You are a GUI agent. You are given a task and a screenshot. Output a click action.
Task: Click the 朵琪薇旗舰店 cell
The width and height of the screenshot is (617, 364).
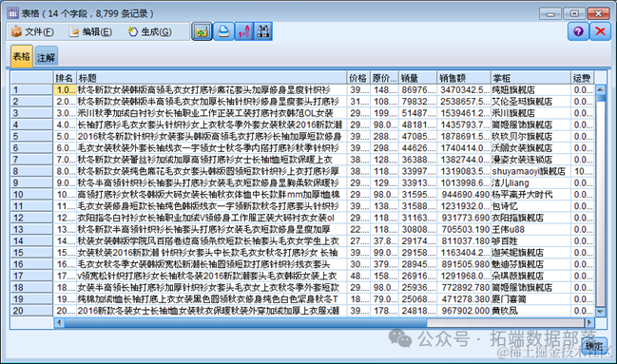(530, 276)
